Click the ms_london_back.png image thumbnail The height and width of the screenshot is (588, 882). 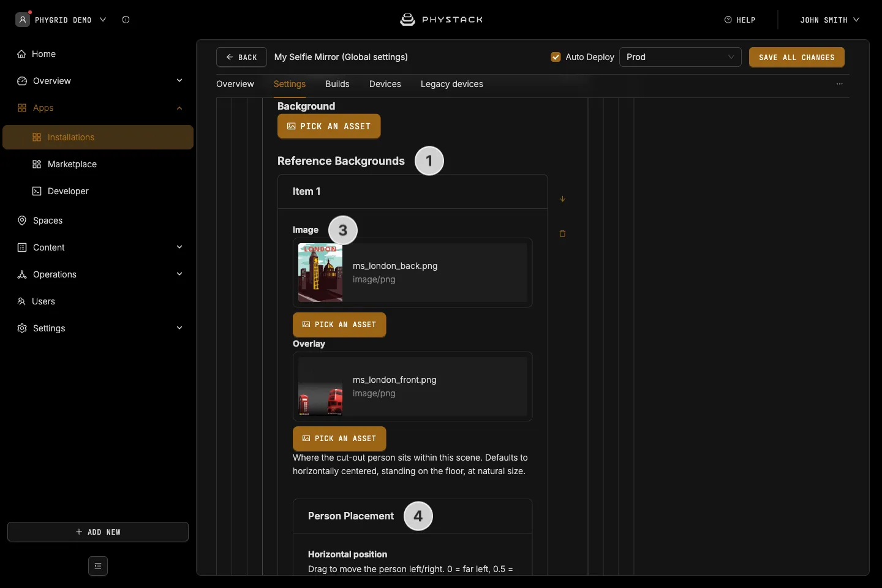pos(320,273)
